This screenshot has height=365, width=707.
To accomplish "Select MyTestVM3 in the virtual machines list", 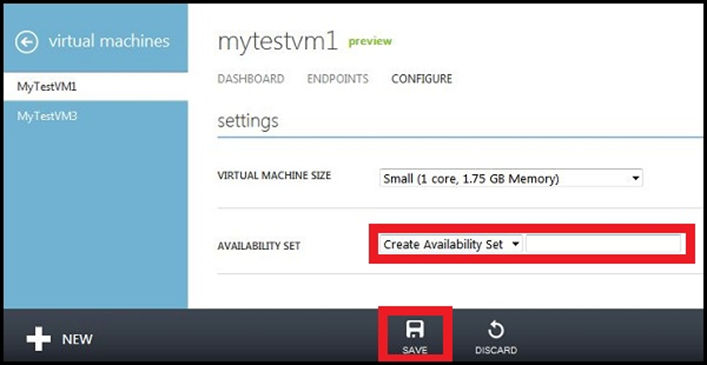I will pyautogui.click(x=96, y=116).
